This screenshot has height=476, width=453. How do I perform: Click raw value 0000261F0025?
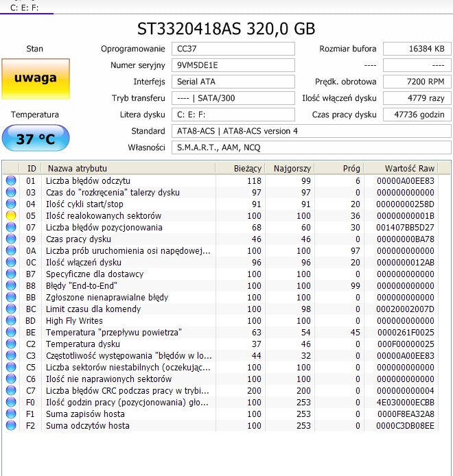click(406, 332)
